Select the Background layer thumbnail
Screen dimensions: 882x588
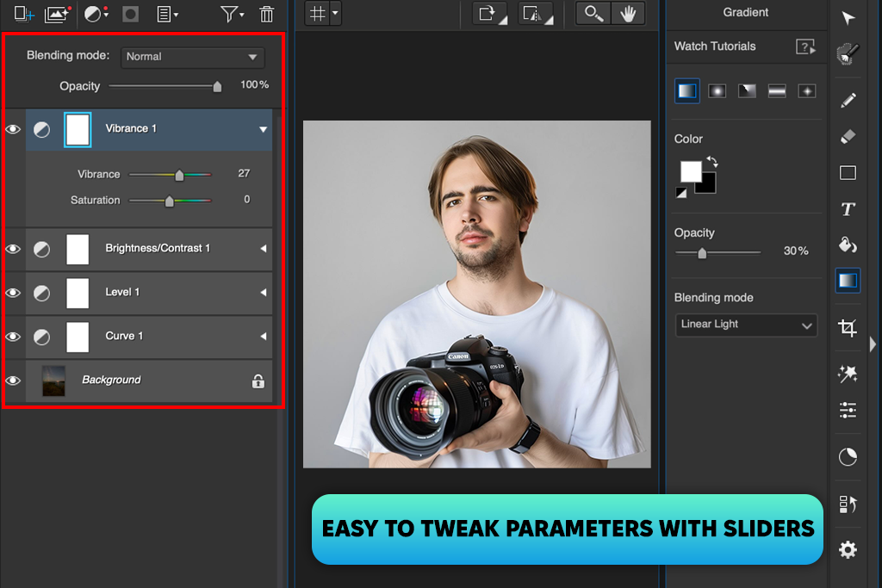point(54,381)
